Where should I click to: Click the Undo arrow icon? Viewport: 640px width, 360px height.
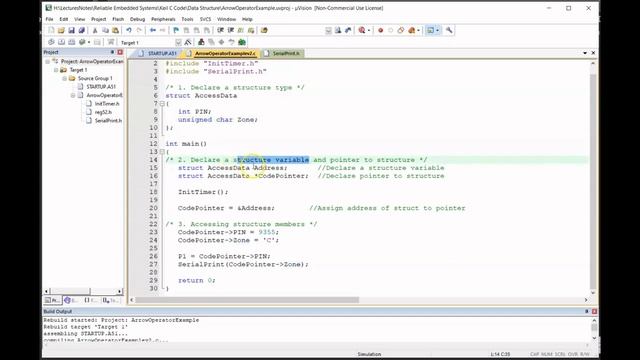(x=129, y=30)
